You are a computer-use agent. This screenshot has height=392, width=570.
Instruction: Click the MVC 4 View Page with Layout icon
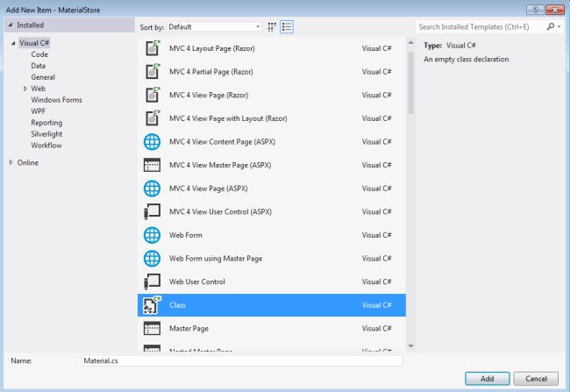pyautogui.click(x=153, y=118)
